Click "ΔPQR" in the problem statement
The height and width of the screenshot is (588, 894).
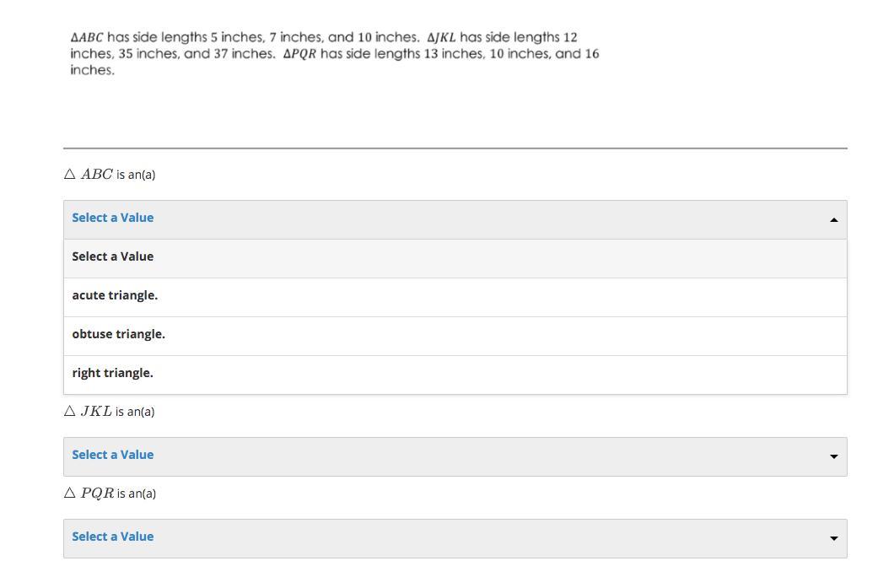click(x=299, y=54)
